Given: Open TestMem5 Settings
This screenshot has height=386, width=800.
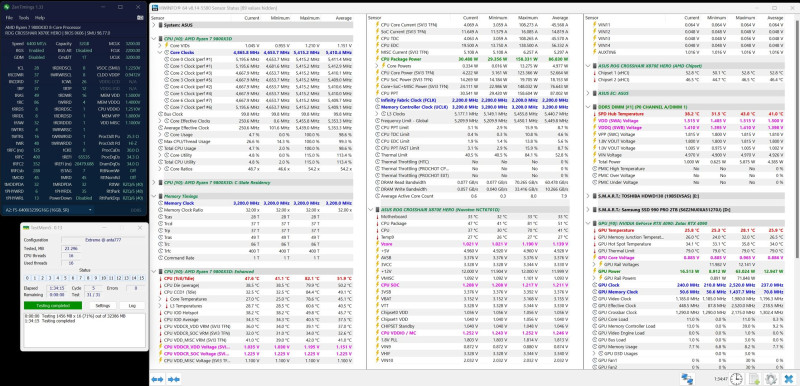Looking at the screenshot, I should click(103, 305).
